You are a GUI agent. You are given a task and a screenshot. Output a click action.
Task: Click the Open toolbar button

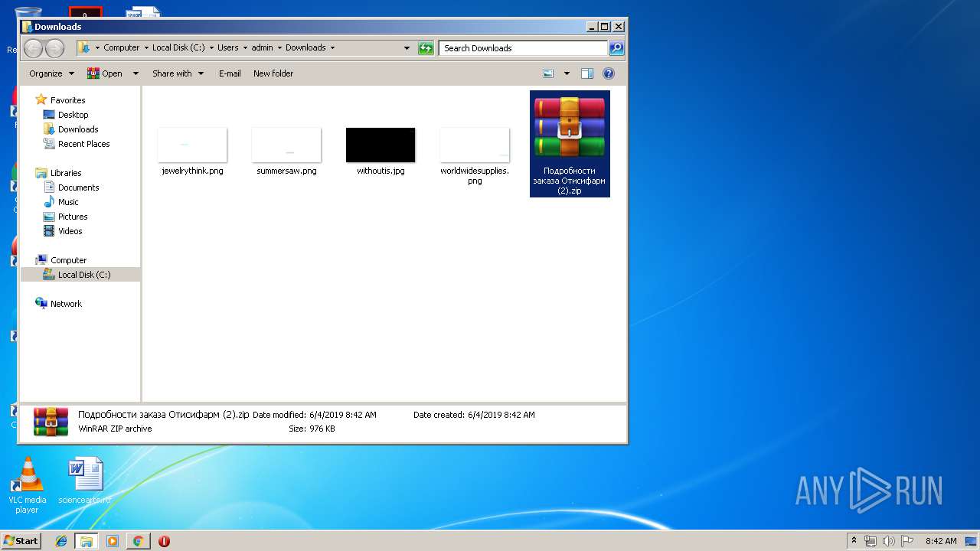(x=105, y=73)
